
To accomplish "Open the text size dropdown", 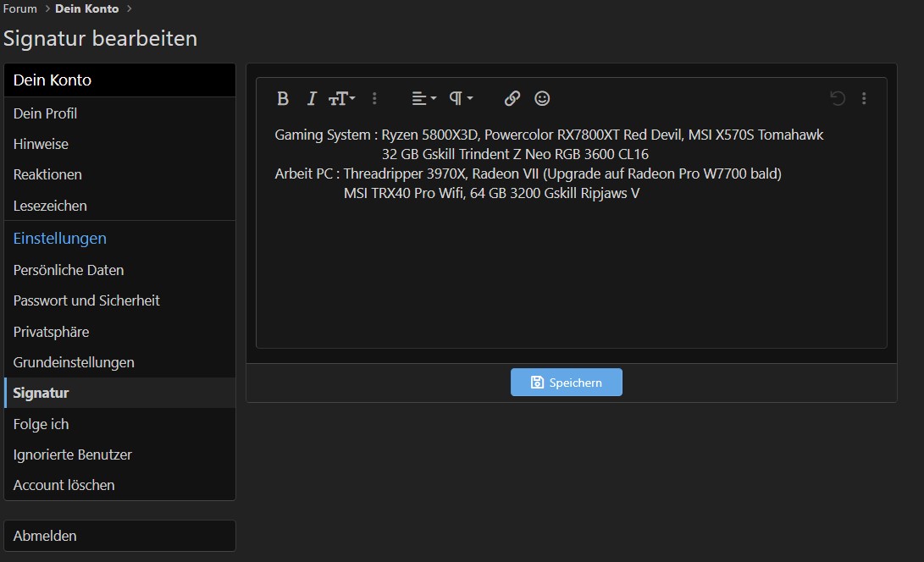I will (x=342, y=98).
